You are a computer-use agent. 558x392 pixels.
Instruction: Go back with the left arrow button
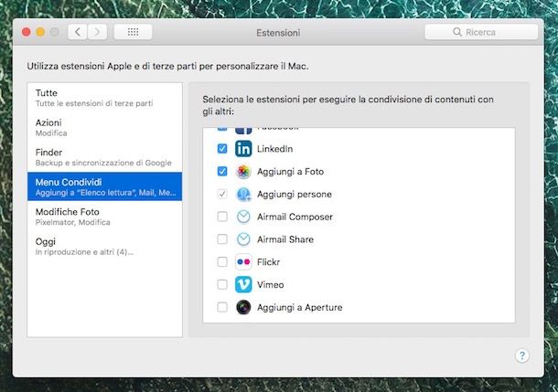coord(77,32)
